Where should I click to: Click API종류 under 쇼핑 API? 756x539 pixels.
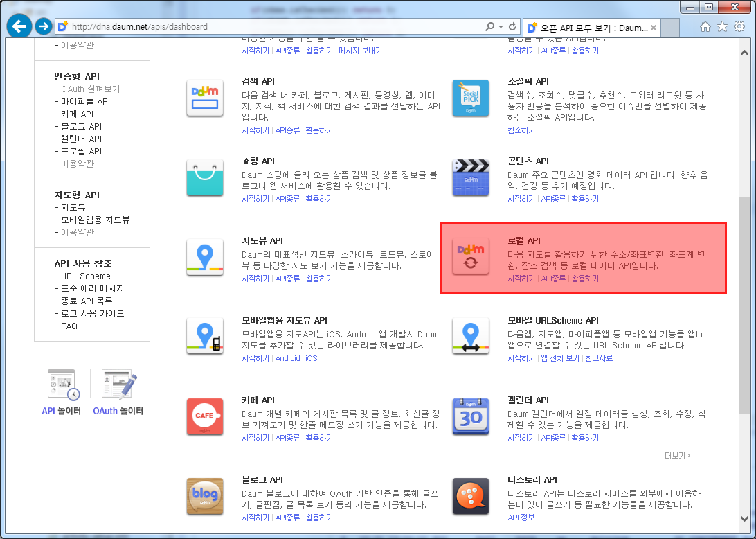[287, 199]
